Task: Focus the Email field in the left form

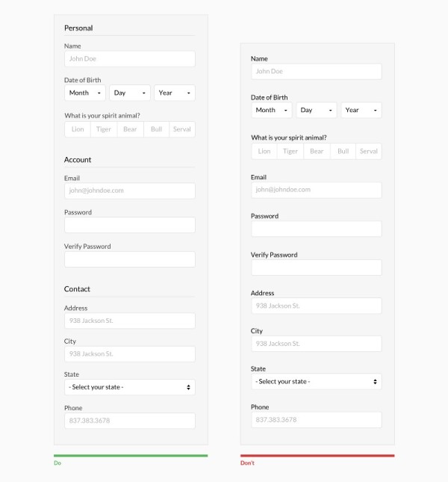Action: [x=130, y=191]
